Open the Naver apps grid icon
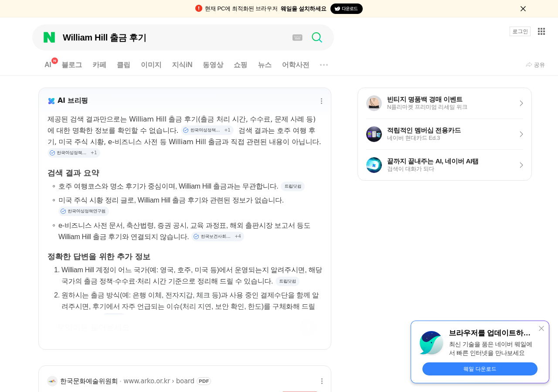558x392 pixels. coord(541,31)
